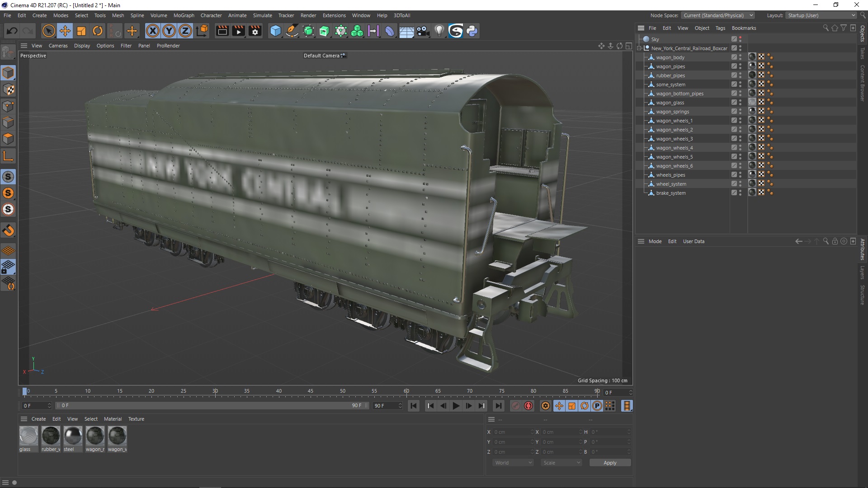The image size is (868, 488).
Task: Add a Camera object
Action: (x=423, y=31)
